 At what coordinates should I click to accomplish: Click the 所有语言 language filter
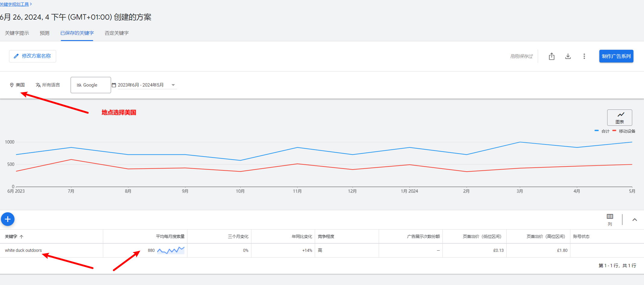pos(48,85)
